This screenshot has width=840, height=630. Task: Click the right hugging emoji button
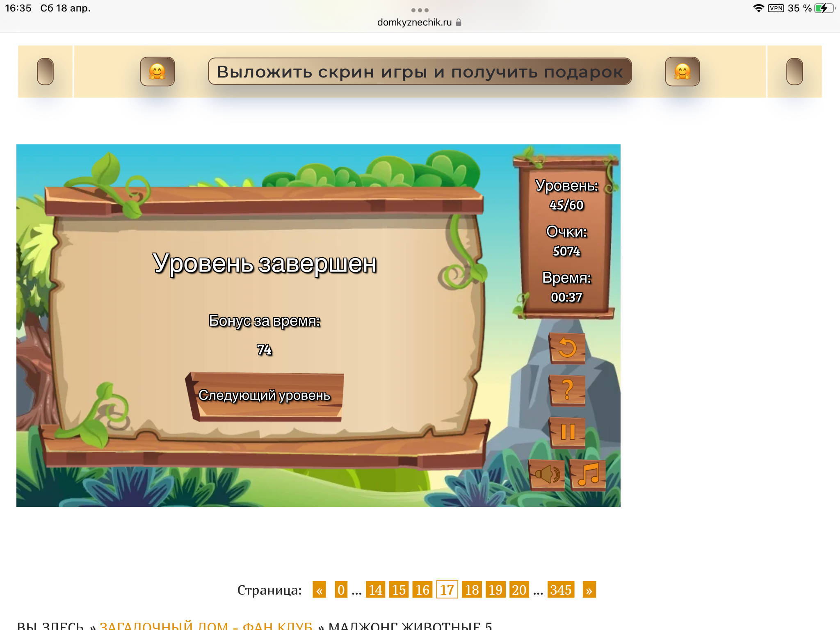tap(682, 71)
